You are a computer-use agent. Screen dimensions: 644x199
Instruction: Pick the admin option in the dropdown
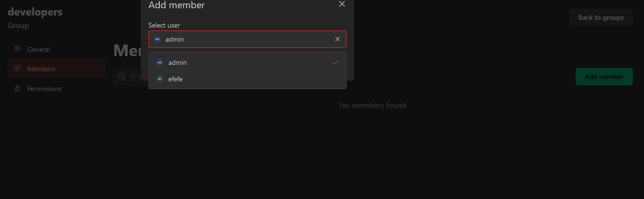point(178,62)
